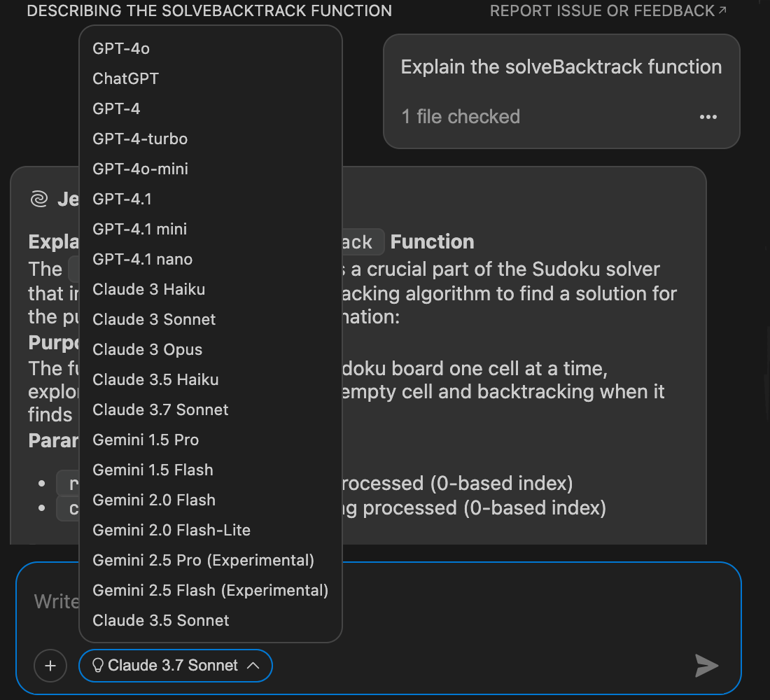770x700 pixels.
Task: Click the '1 file checked' label
Action: click(x=461, y=116)
